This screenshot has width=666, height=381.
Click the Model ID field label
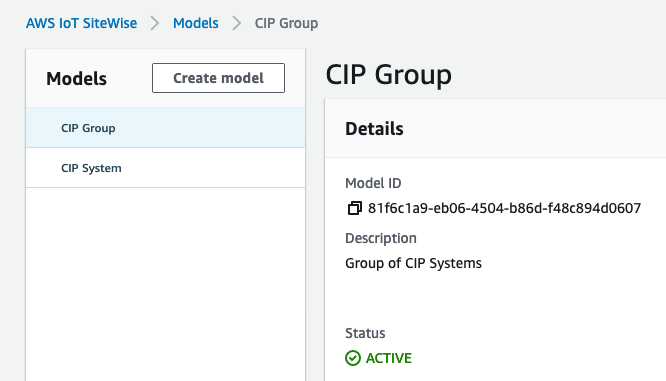click(x=373, y=183)
